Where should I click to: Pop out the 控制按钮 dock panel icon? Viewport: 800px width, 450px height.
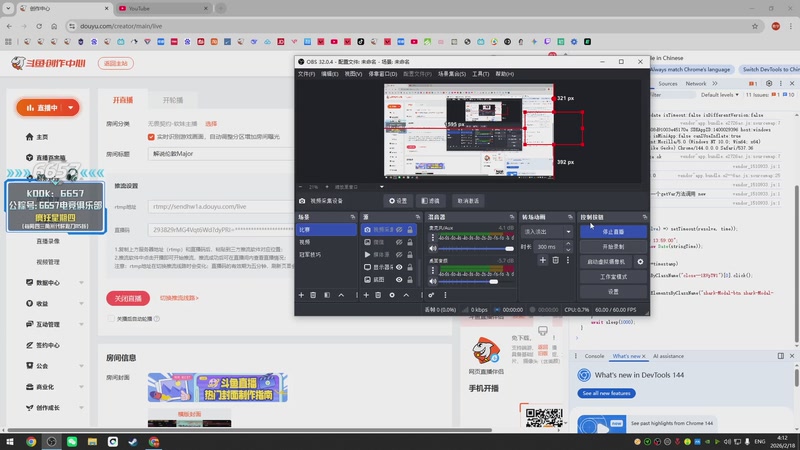644,217
